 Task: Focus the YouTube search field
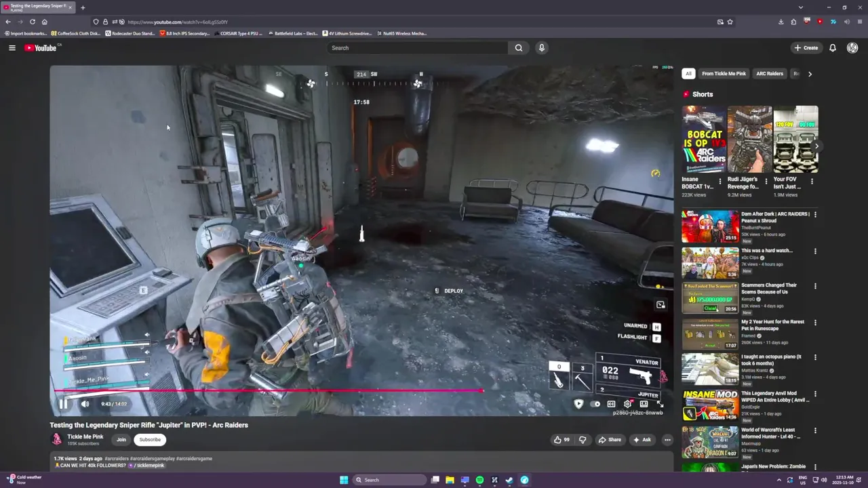tap(417, 47)
